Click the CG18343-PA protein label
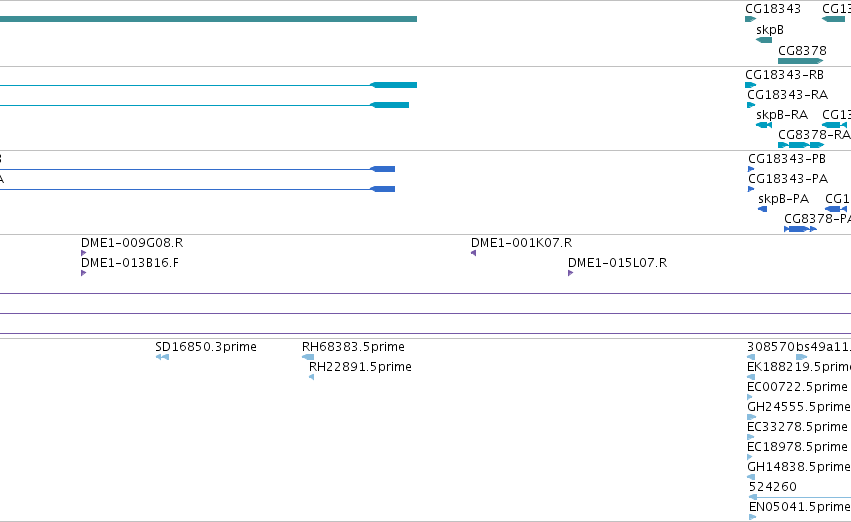Screen dimensions: 851x522 [x=788, y=179]
